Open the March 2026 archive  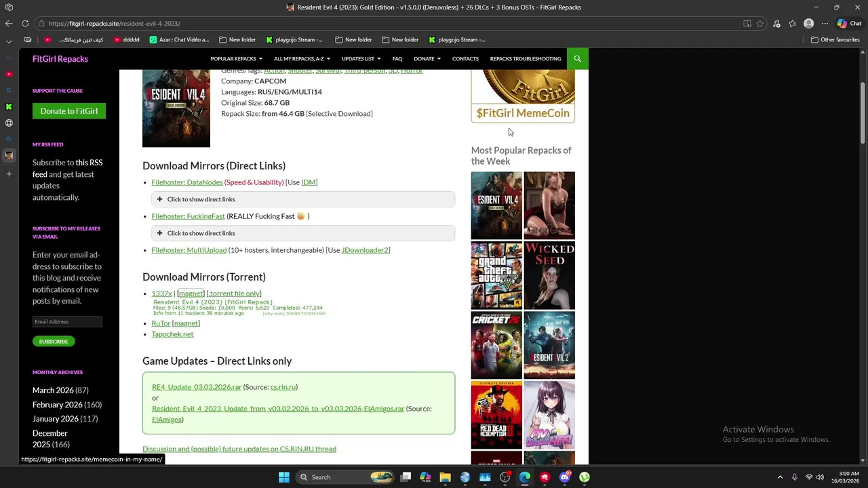coord(53,390)
